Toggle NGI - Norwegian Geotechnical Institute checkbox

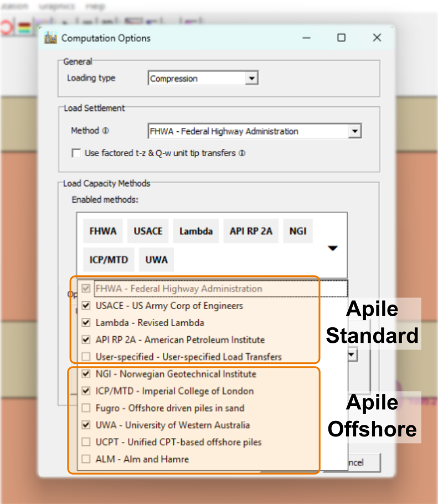coord(86,373)
